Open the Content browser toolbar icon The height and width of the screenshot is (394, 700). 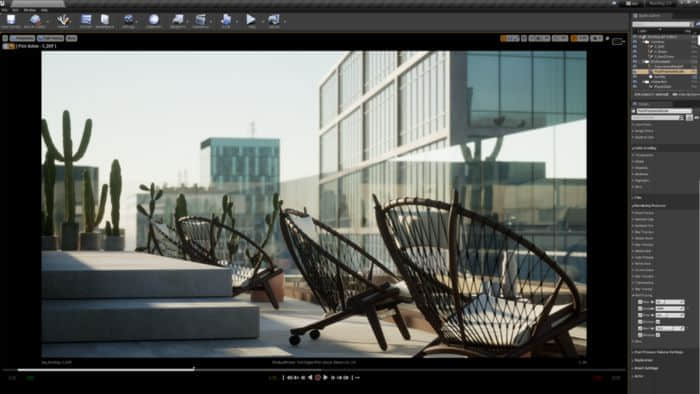[x=86, y=20]
